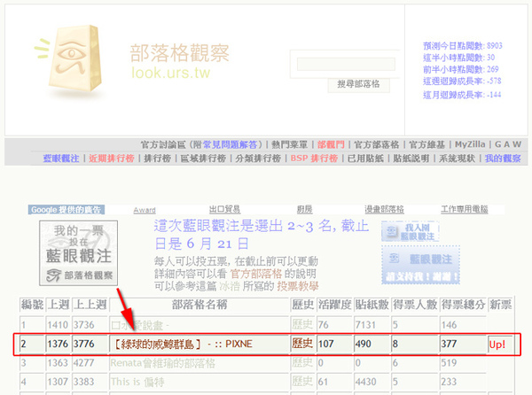Click the Up! new vote marker
Viewport: 532px width, 395px height.
coord(497,345)
